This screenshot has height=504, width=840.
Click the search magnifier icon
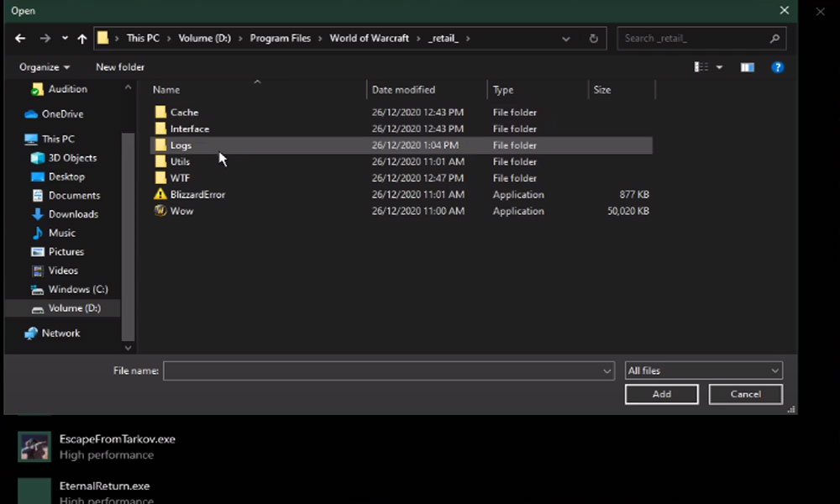pos(774,39)
